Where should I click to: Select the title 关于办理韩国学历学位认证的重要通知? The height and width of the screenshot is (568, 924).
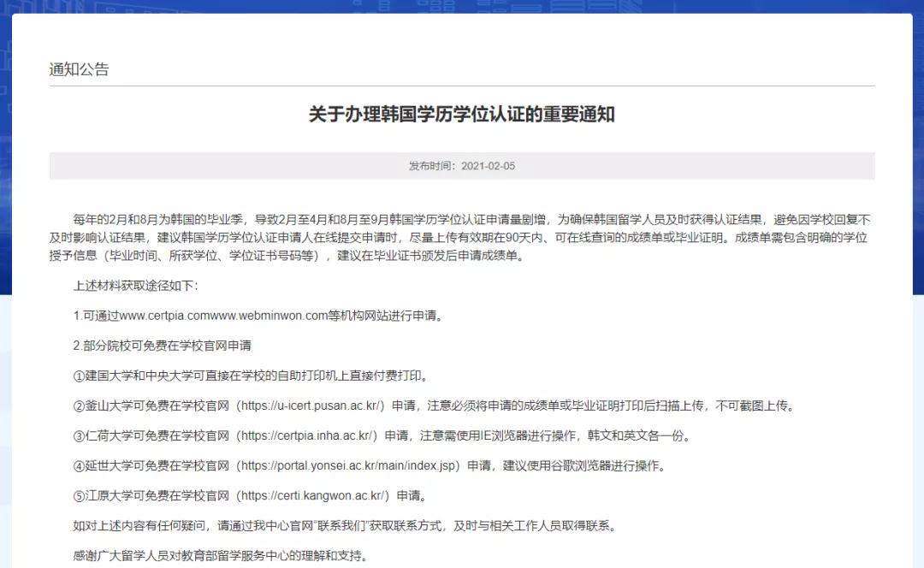click(x=461, y=115)
